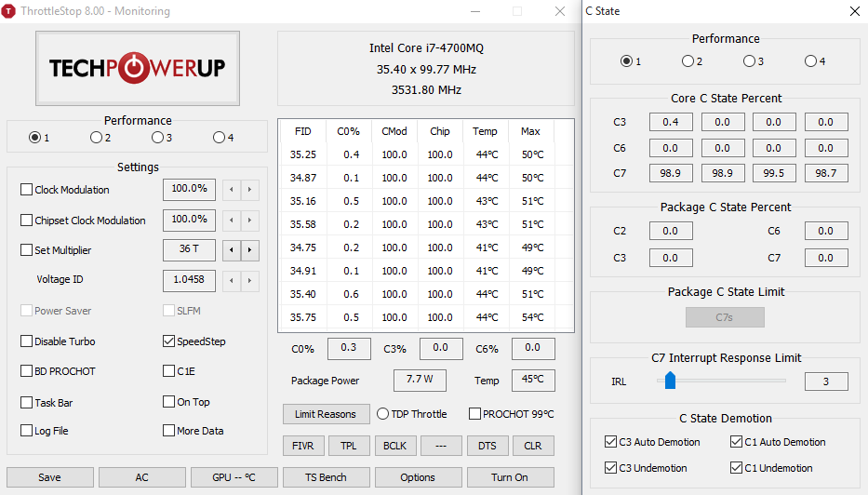Close the C State window
The height and width of the screenshot is (495, 868).
[855, 11]
